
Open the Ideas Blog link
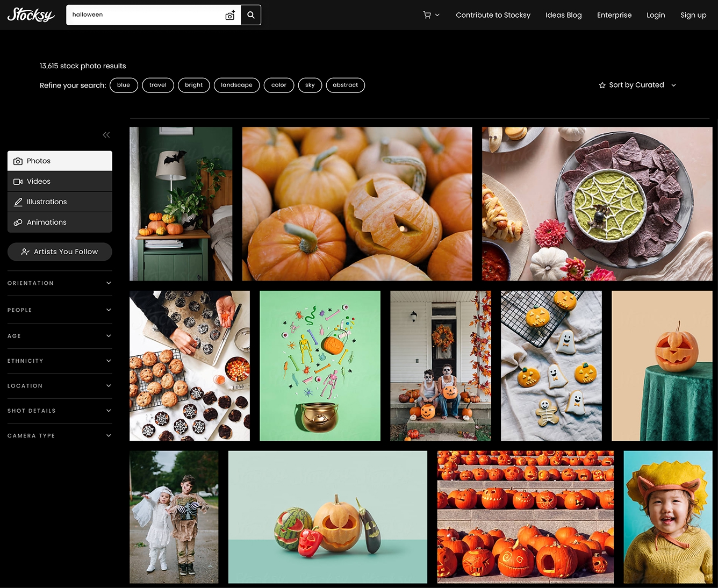563,15
